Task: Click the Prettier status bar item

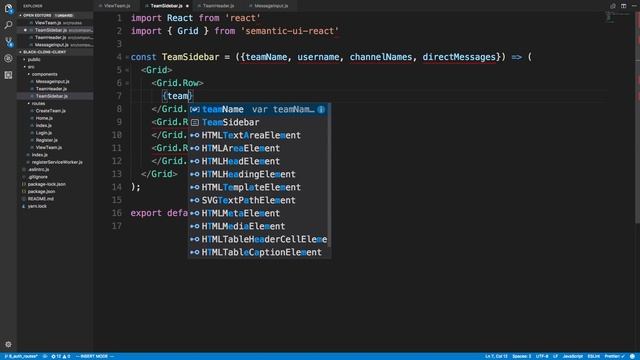Action: pyautogui.click(x=614, y=356)
